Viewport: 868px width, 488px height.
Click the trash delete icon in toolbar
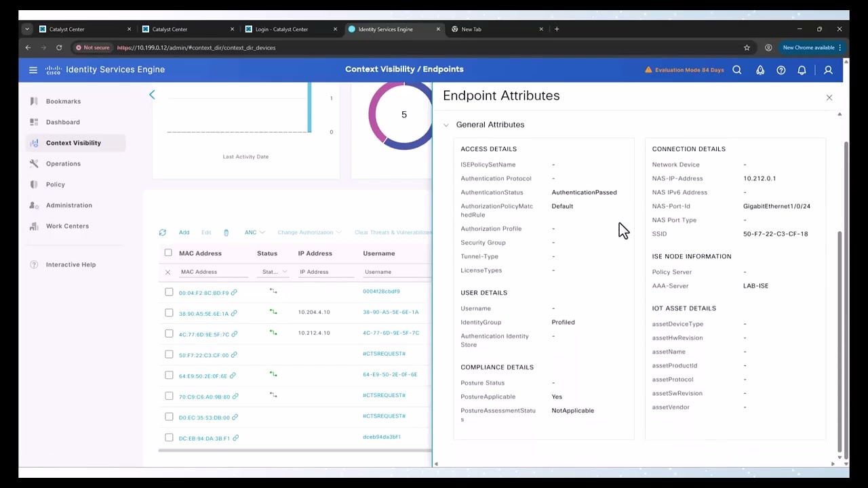[226, 232]
